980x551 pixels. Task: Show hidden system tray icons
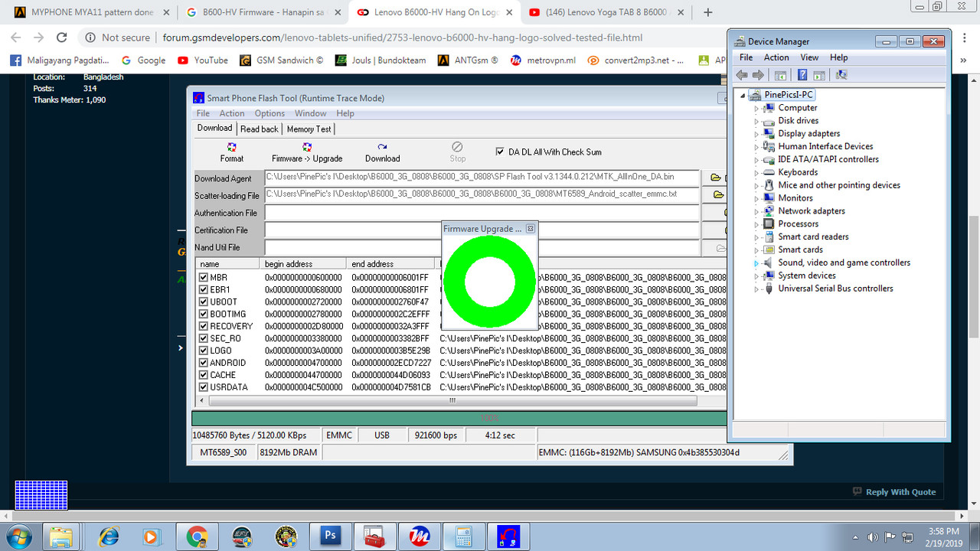point(855,536)
